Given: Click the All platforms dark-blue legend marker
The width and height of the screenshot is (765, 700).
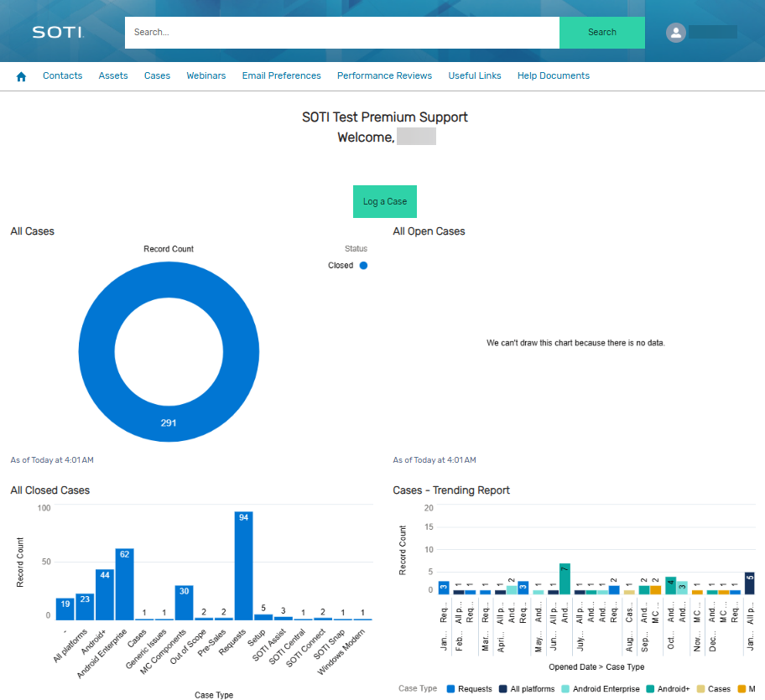Looking at the screenshot, I should [504, 689].
